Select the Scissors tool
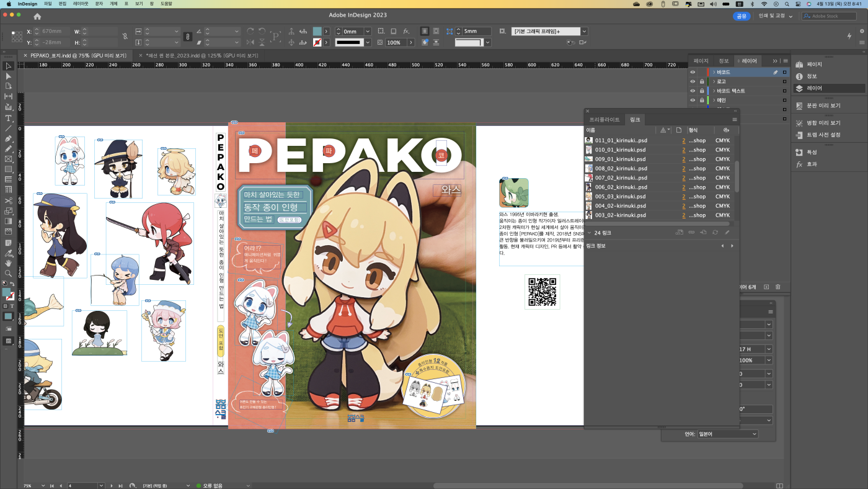868x489 pixels. (x=9, y=200)
